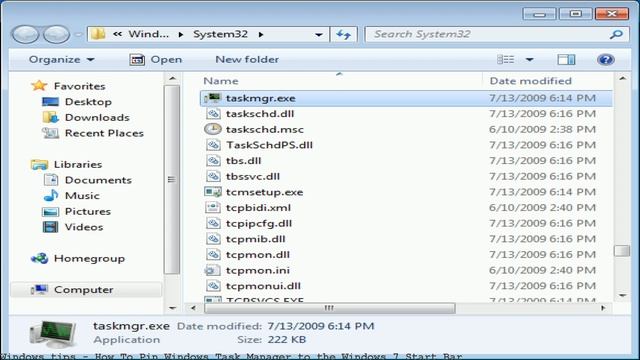Click the Favorites star icon
Viewport: 640px width, 360px height.
tap(39, 86)
